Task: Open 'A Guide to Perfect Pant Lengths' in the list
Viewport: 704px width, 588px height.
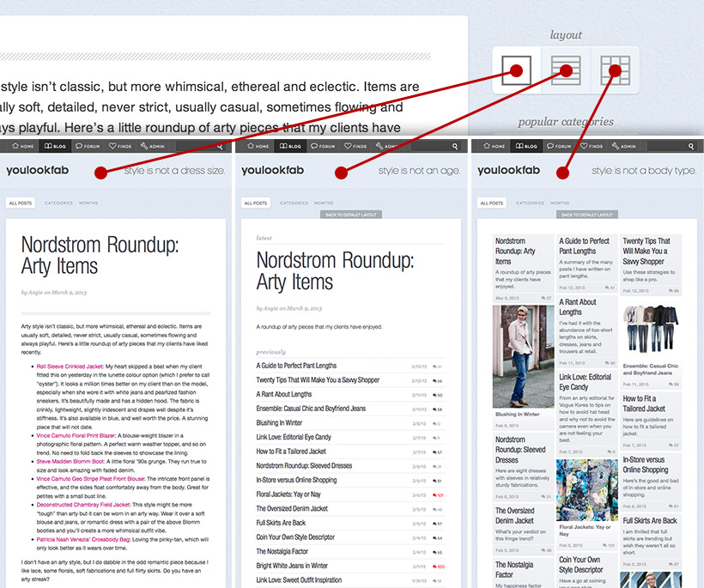Action: pos(296,366)
